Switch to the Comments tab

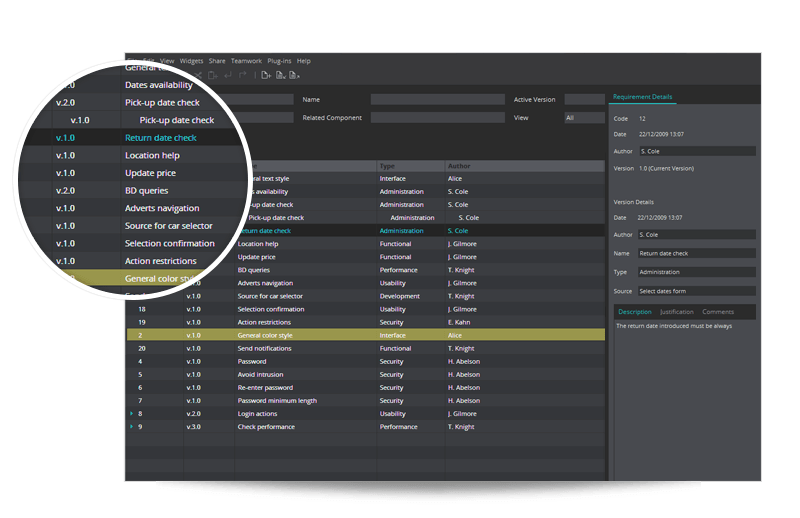(x=718, y=312)
